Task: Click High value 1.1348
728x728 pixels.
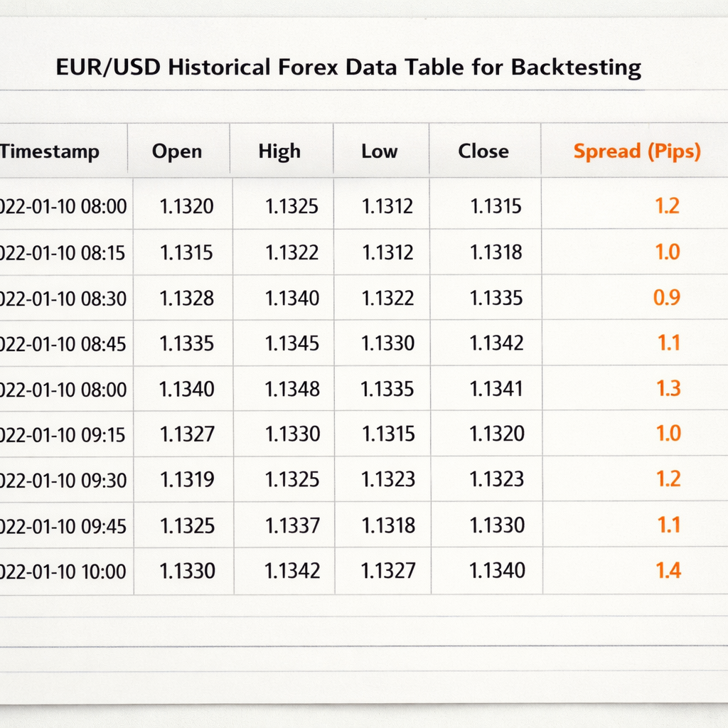Action: click(x=292, y=389)
